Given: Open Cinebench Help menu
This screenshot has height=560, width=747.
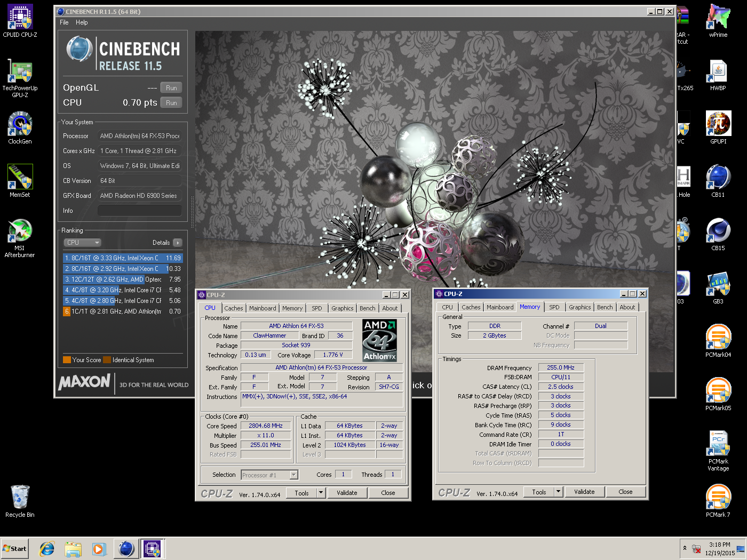Looking at the screenshot, I should point(82,22).
